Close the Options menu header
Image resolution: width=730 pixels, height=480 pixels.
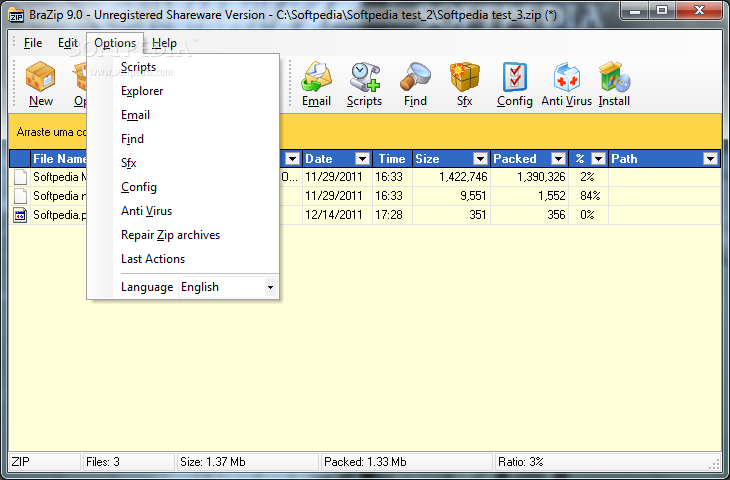point(115,43)
